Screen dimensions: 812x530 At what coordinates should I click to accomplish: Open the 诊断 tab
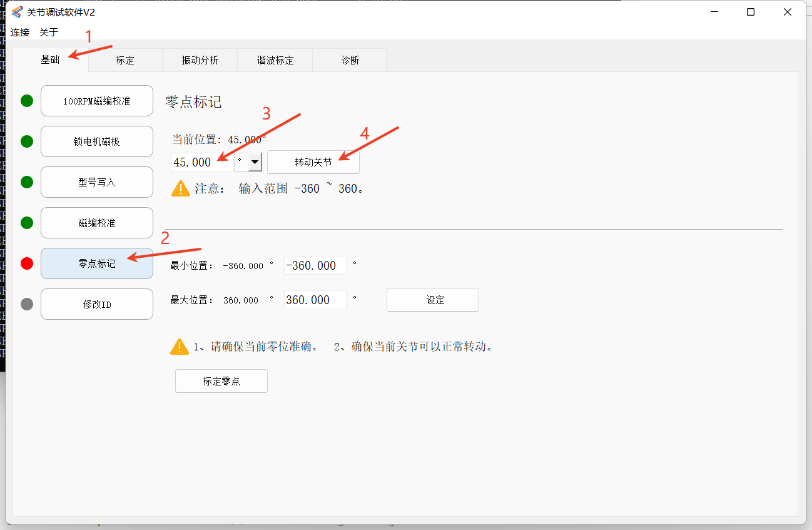coord(350,61)
